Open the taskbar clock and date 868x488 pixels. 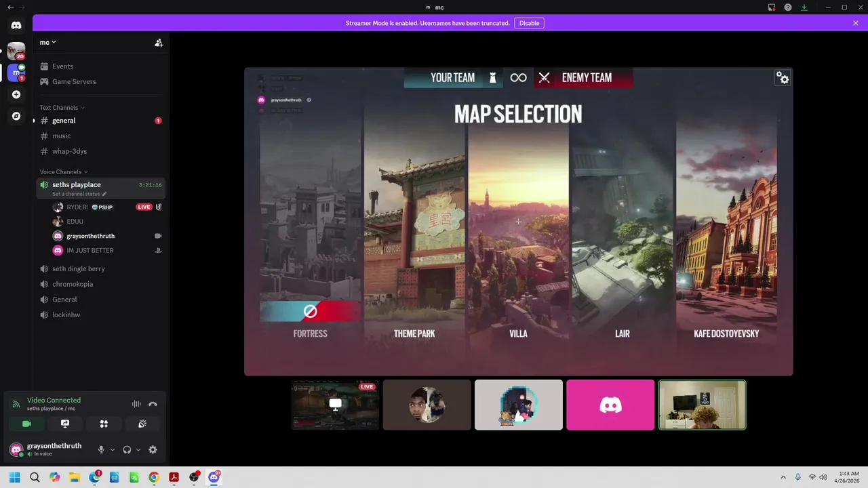pyautogui.click(x=848, y=477)
